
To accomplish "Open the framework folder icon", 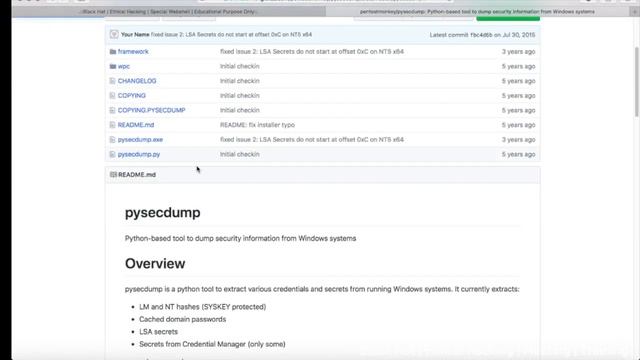I will click(x=113, y=52).
